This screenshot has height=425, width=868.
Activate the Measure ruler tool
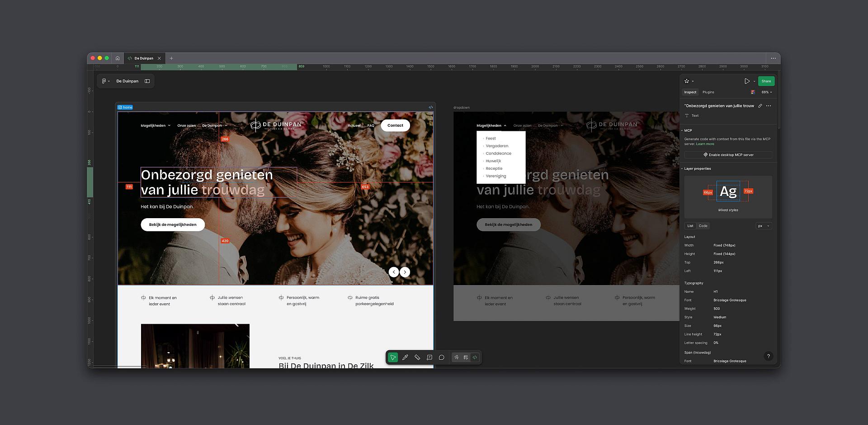tap(417, 358)
